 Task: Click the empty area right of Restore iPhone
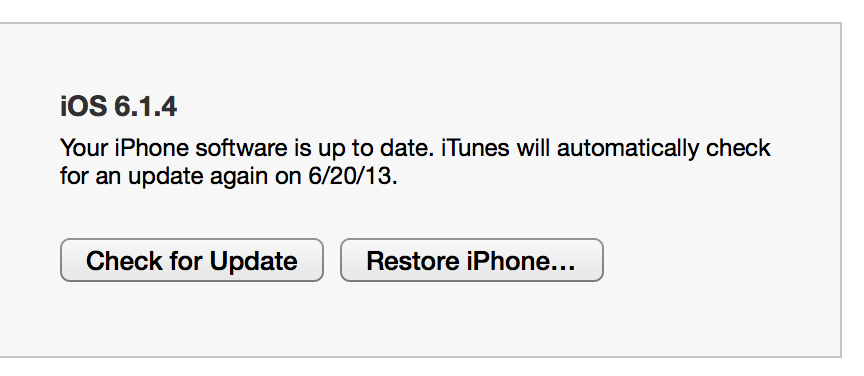[722, 260]
